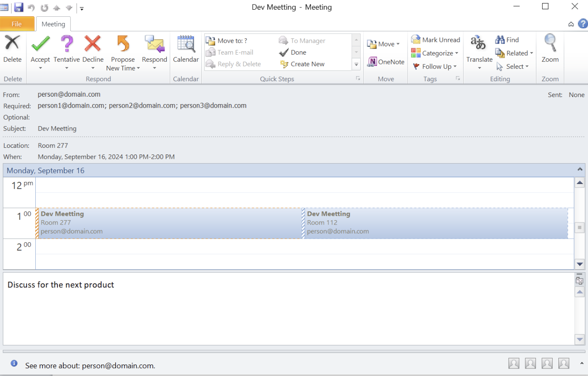The image size is (588, 376).
Task: Open the Calendar from the ribbon
Action: pyautogui.click(x=186, y=49)
